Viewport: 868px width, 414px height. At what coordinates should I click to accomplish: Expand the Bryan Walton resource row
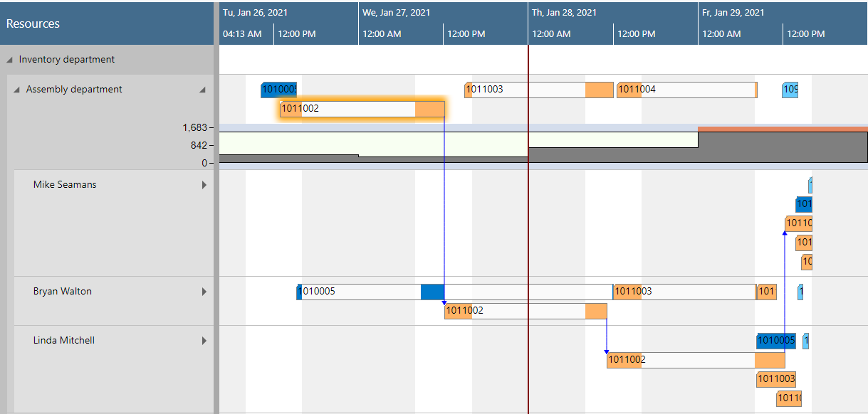(204, 291)
